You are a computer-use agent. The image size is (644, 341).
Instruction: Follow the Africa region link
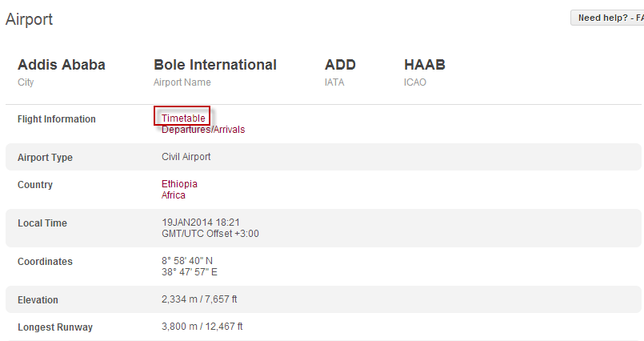tap(174, 195)
